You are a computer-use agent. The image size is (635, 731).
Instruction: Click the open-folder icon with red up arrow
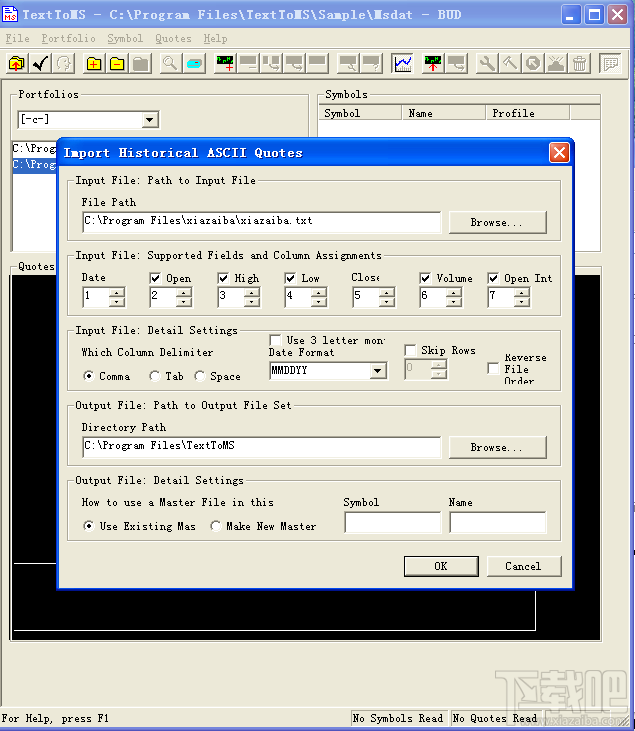click(17, 63)
